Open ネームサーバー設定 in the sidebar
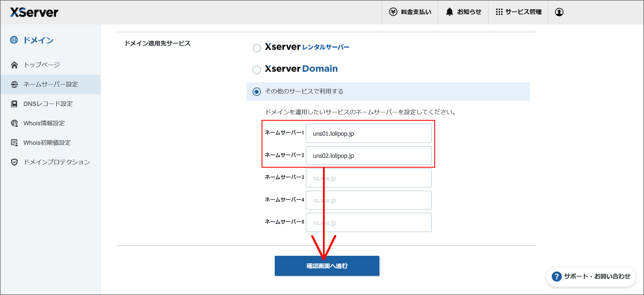 [x=50, y=84]
